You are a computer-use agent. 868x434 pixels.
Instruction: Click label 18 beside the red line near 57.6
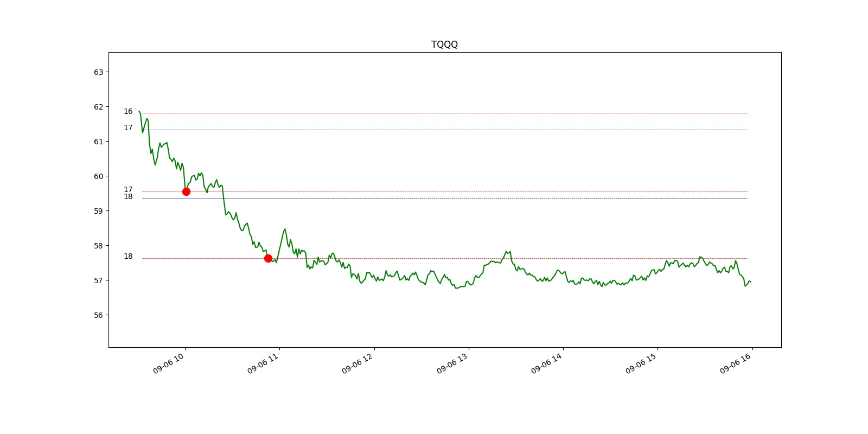click(x=128, y=256)
